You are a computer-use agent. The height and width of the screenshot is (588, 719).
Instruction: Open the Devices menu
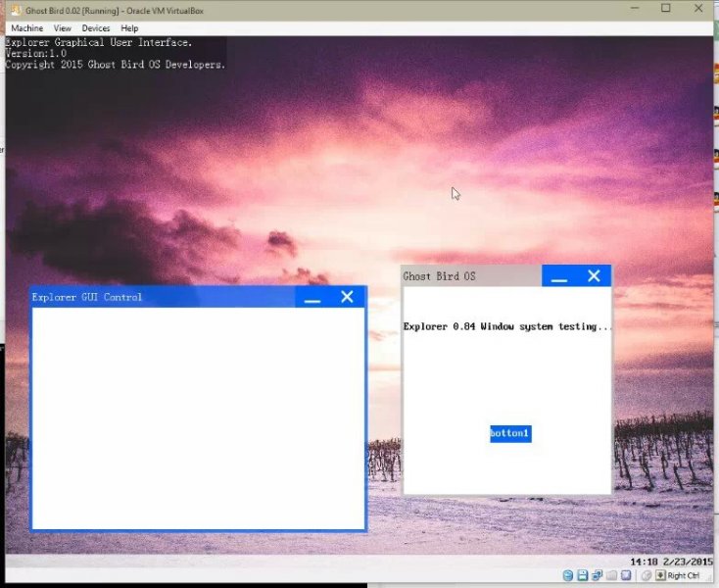[x=96, y=28]
